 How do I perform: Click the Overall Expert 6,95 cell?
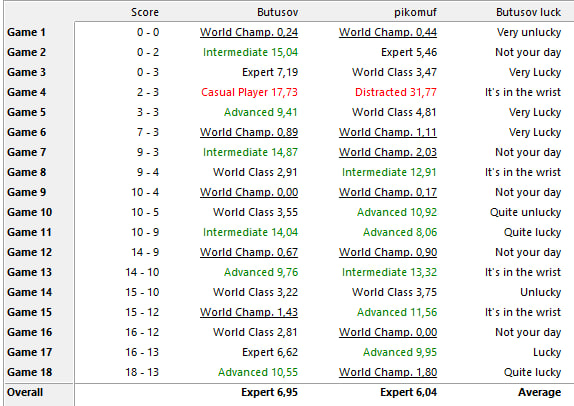pos(269,392)
